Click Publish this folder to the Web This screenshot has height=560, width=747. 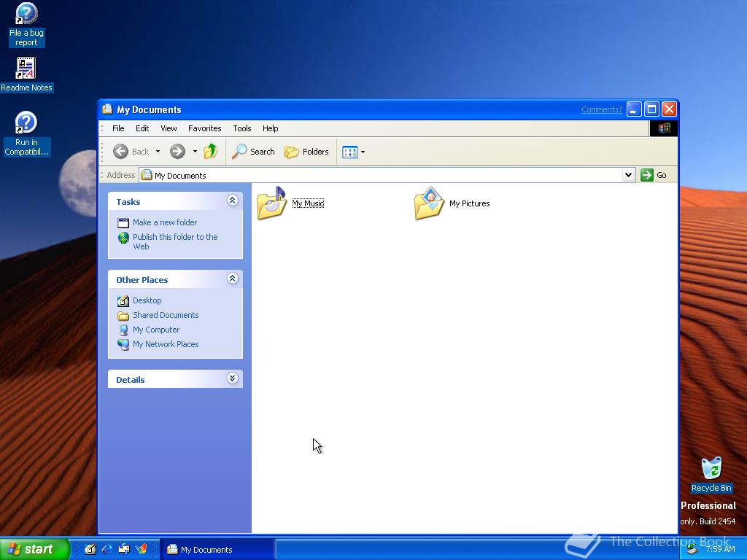pyautogui.click(x=175, y=242)
